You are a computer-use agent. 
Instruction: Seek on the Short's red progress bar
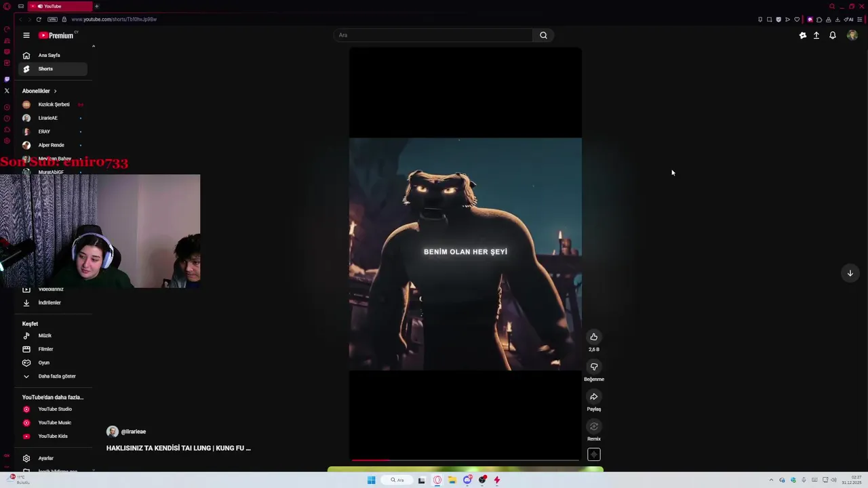pyautogui.click(x=465, y=460)
